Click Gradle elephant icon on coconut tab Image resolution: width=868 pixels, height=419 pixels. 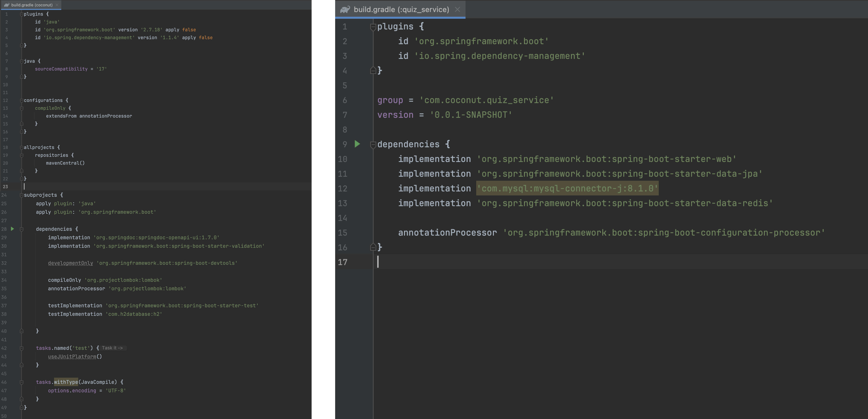(x=6, y=5)
